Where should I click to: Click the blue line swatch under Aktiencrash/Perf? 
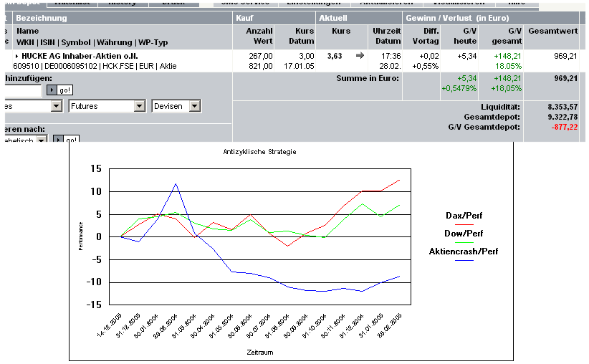[x=464, y=261]
